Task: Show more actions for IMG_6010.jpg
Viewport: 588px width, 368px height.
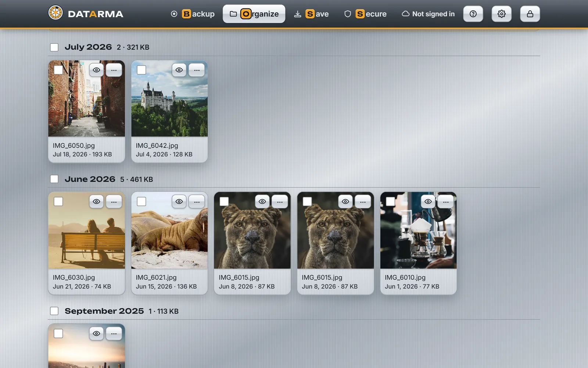Action: [446, 202]
